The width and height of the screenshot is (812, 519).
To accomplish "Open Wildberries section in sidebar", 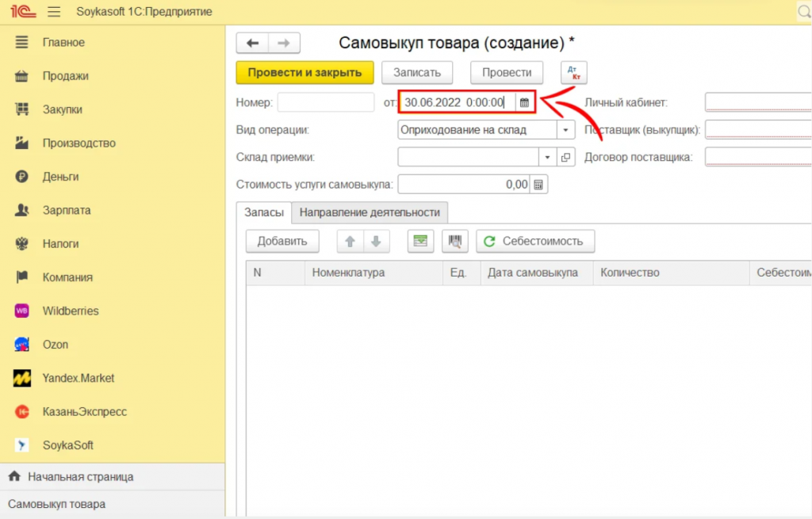I will (71, 311).
